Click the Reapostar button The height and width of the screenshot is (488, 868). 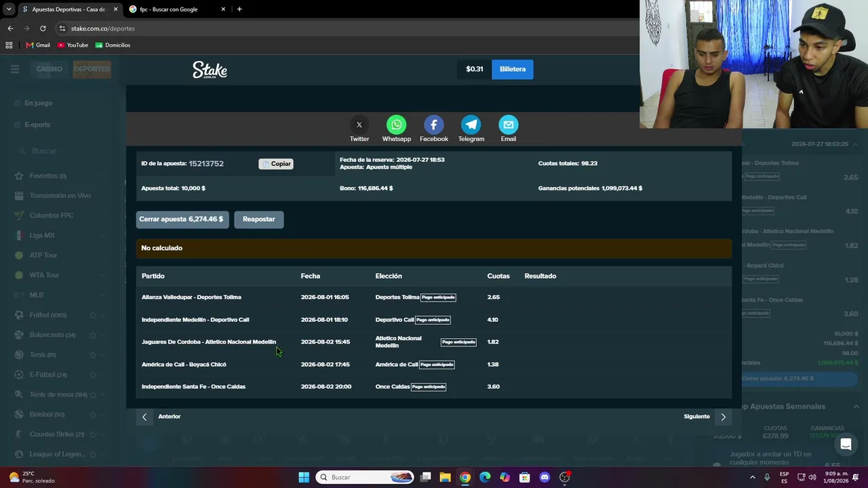(x=259, y=219)
